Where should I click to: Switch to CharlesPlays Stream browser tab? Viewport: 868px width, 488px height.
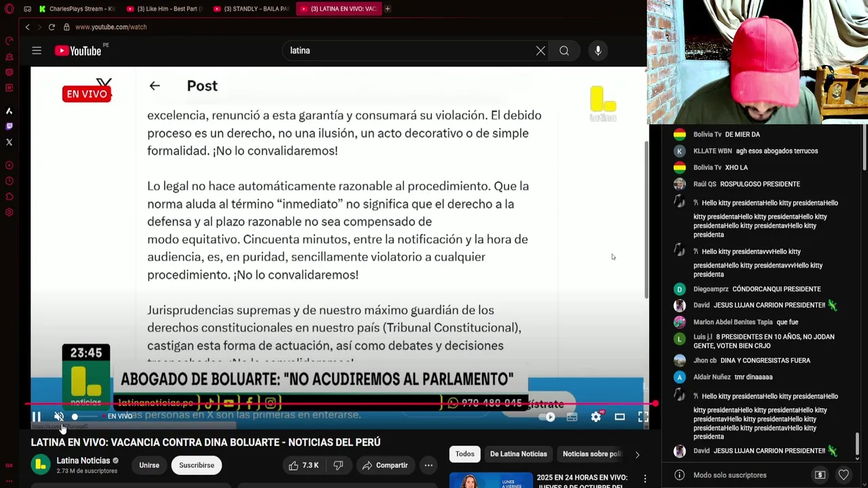tap(77, 9)
